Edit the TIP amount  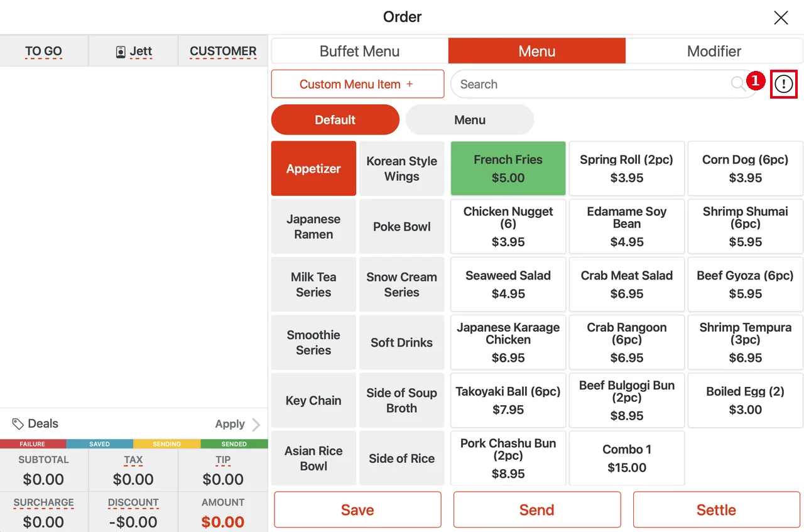(223, 470)
